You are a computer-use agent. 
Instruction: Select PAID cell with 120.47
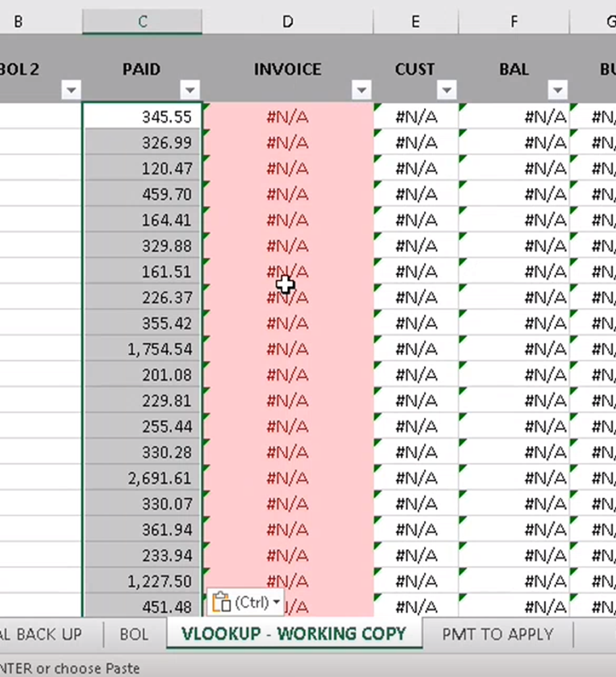click(x=142, y=168)
